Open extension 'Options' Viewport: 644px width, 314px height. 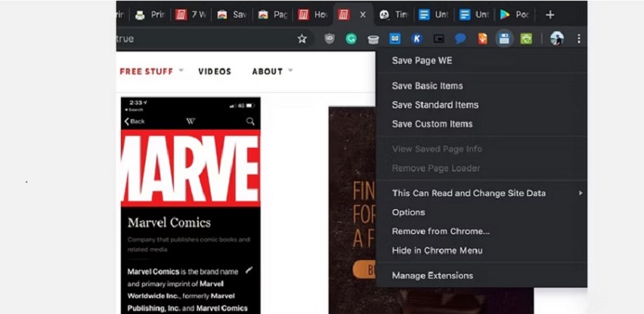481,212
